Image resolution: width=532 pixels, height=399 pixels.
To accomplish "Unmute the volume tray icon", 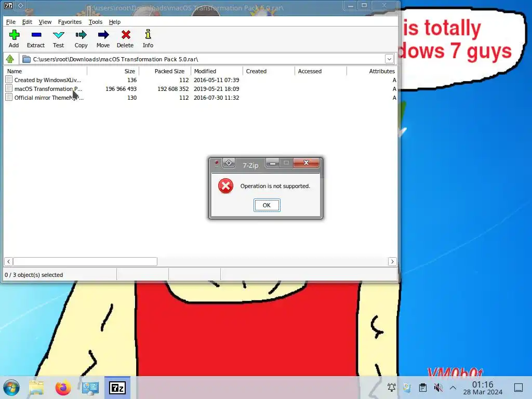I will tap(438, 387).
